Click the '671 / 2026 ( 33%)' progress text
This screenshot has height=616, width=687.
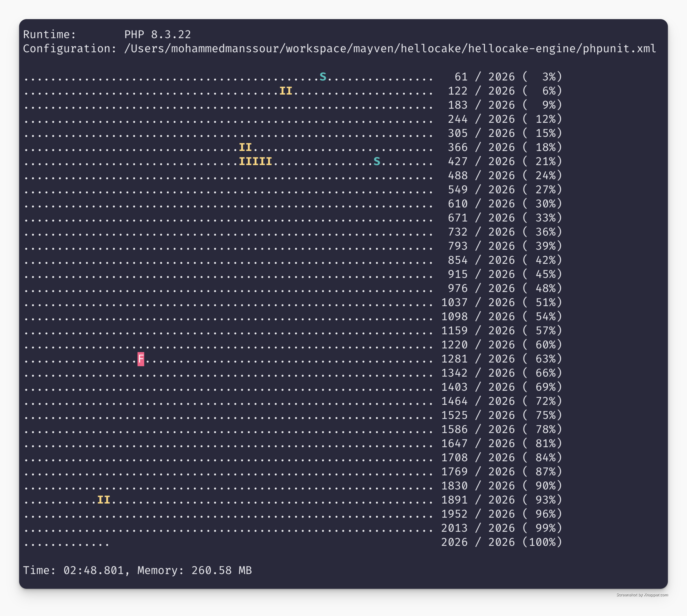pos(505,218)
